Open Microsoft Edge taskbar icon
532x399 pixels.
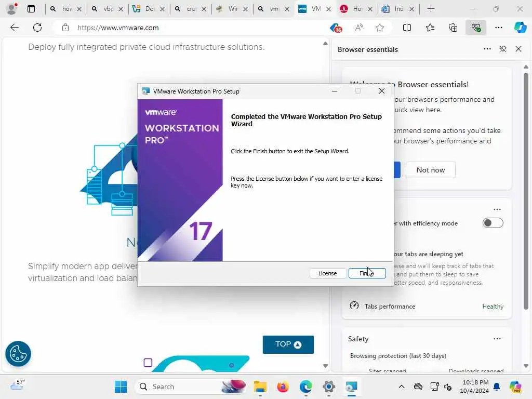(305, 387)
